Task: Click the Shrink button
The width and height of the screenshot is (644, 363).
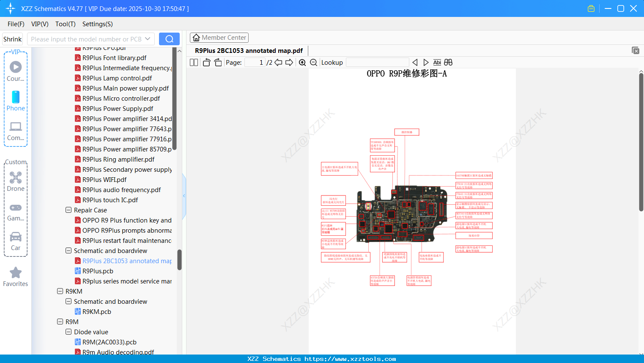Action: tap(13, 39)
